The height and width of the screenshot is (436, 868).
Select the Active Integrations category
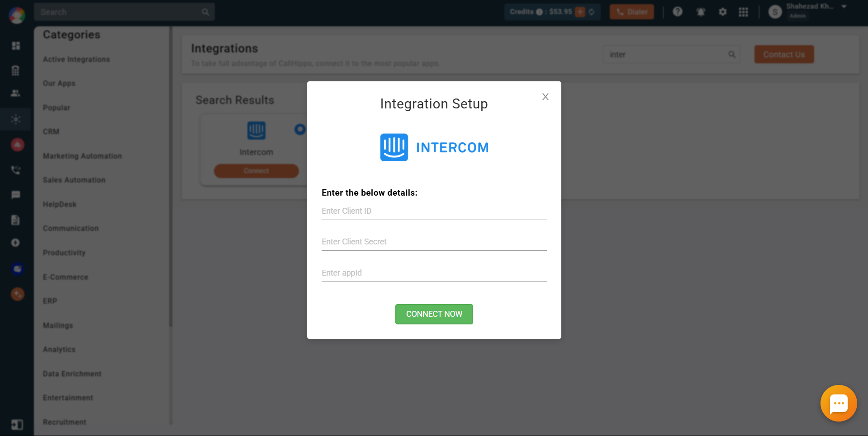(76, 59)
